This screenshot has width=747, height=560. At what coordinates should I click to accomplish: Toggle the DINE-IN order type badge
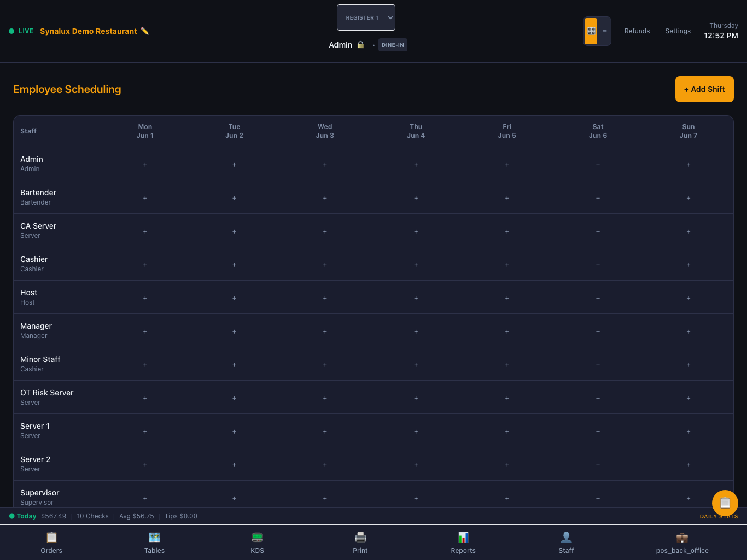point(393,45)
